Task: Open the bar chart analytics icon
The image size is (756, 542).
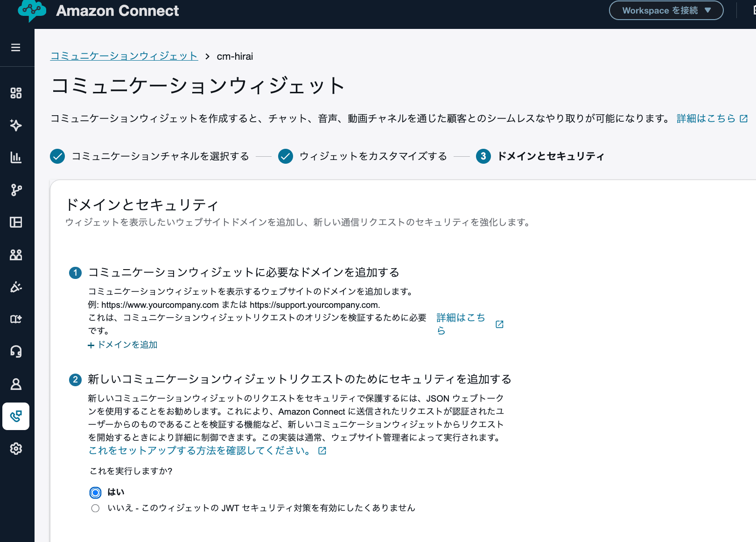Action: click(x=16, y=157)
